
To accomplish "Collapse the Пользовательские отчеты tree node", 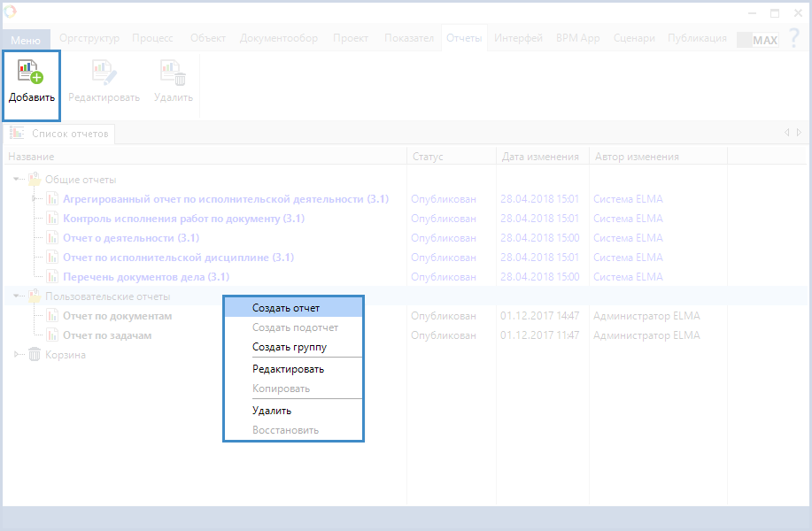I will point(17,296).
